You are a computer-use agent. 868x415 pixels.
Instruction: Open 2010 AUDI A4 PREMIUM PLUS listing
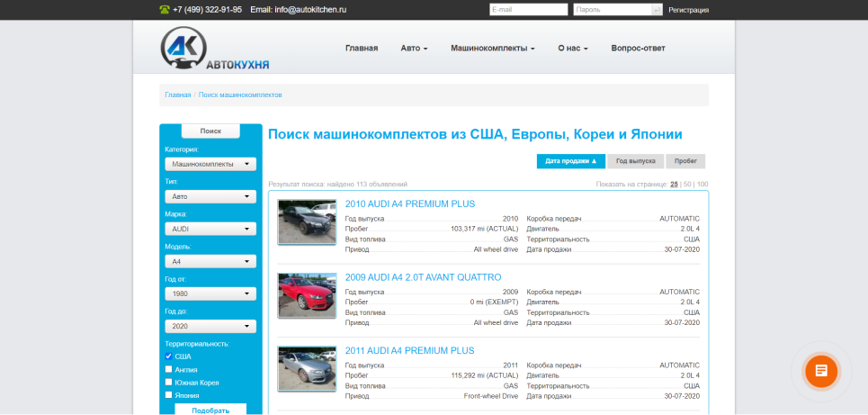coord(410,203)
